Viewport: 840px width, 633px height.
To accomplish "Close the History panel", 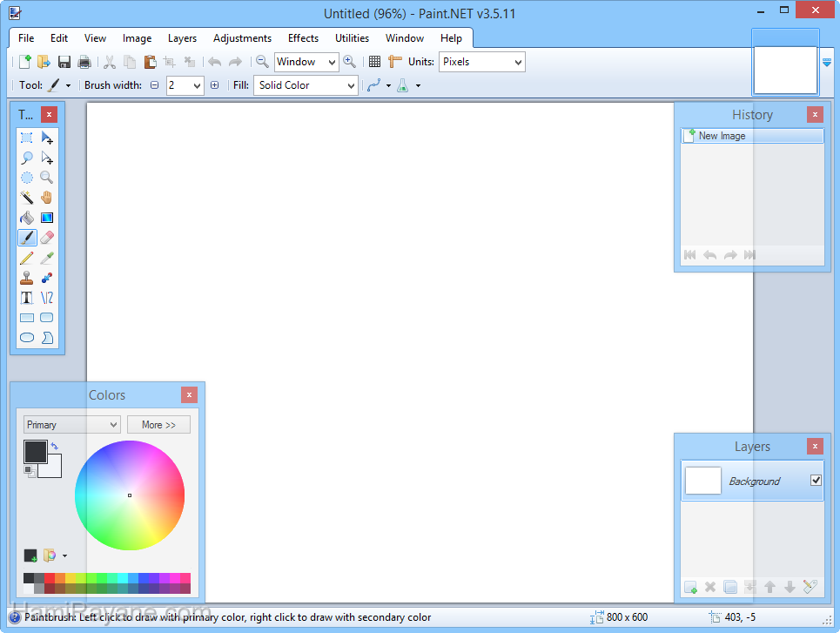I will [815, 114].
